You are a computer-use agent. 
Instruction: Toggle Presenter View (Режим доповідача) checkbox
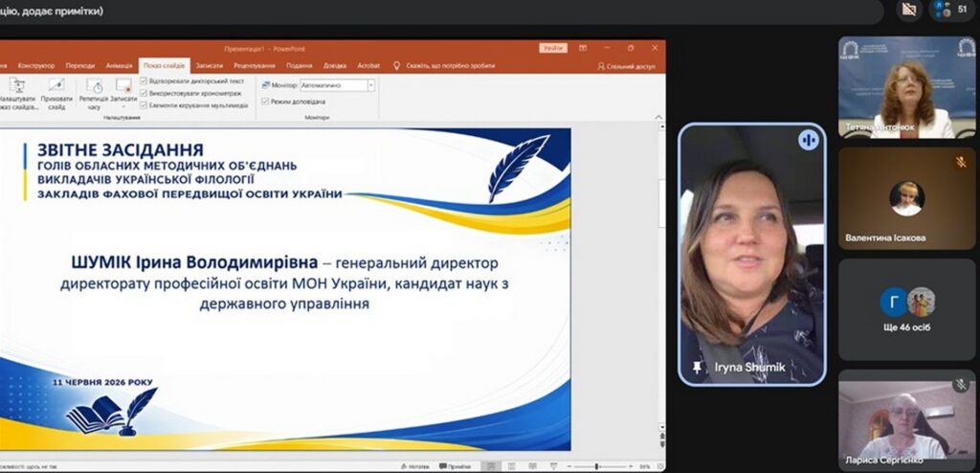pyautogui.click(x=265, y=101)
